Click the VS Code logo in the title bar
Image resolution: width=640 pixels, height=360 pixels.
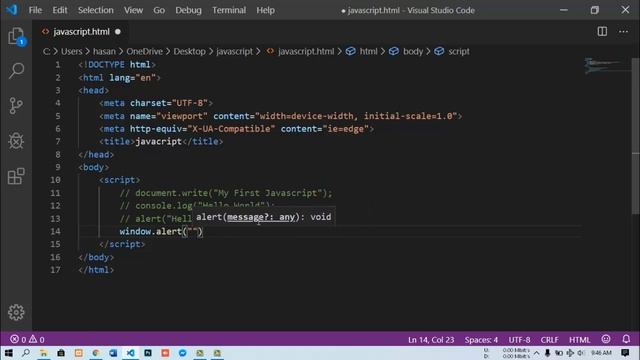(x=11, y=9)
